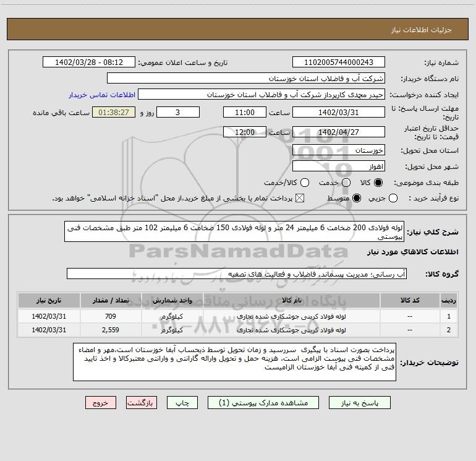The width and height of the screenshot is (476, 461).
Task: Click the شماره نیاز field 1102005744000243
Action: [339, 62]
